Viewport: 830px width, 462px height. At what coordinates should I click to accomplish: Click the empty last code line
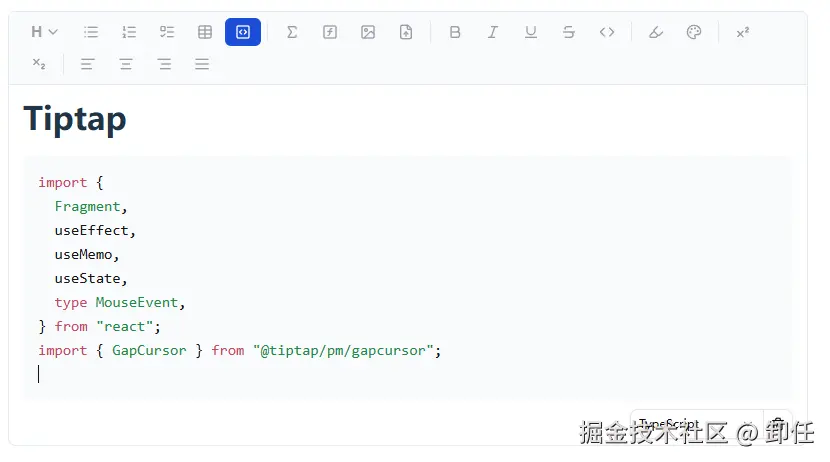408,374
